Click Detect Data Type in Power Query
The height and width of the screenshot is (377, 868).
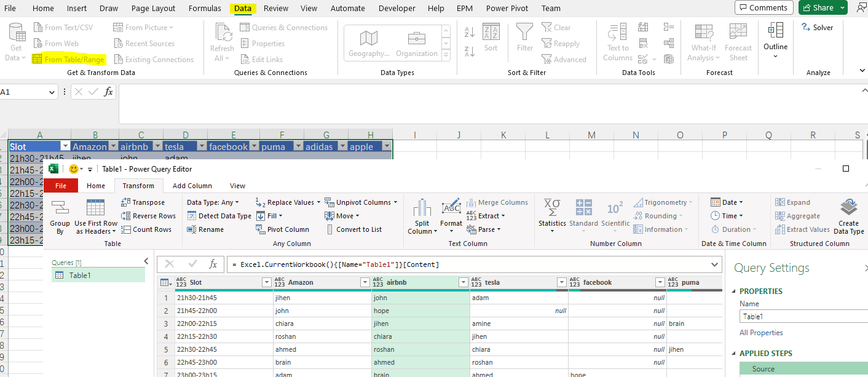tap(219, 216)
